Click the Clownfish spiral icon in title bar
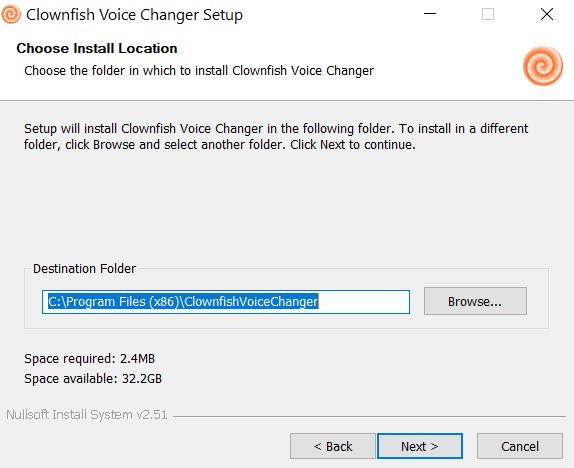Screen dimensions: 574x468 coord(11,14)
